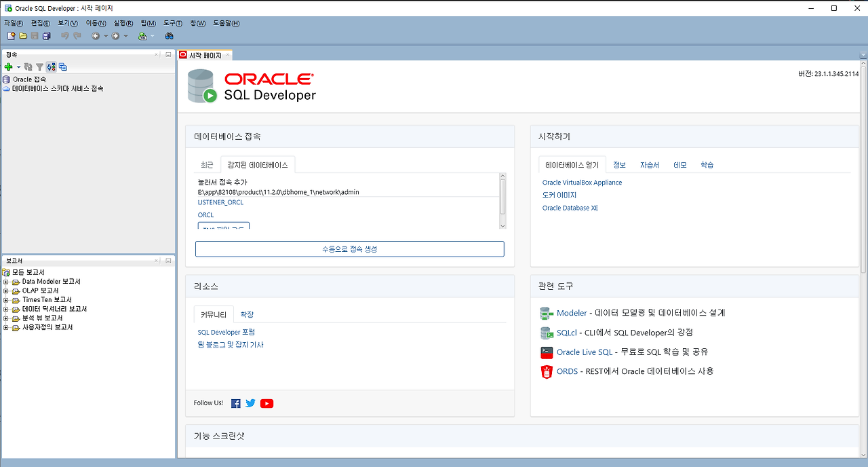Click the SQLcl tool icon
The width and height of the screenshot is (868, 467).
[547, 333]
